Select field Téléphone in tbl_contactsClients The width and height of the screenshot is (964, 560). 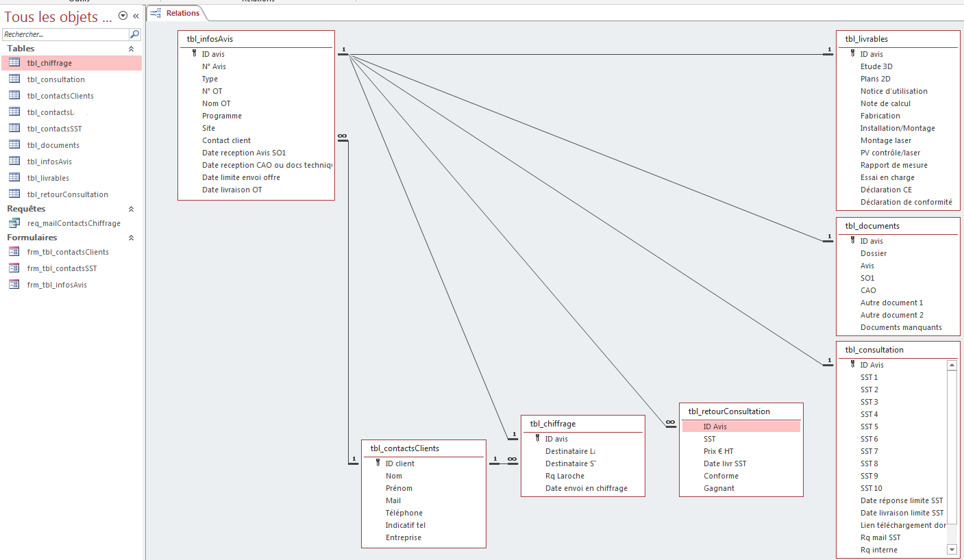(x=404, y=513)
